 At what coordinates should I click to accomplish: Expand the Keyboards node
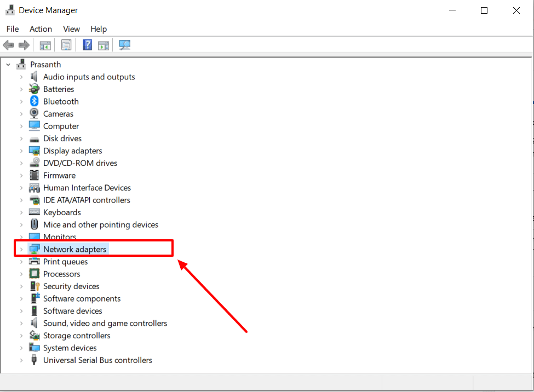[21, 212]
